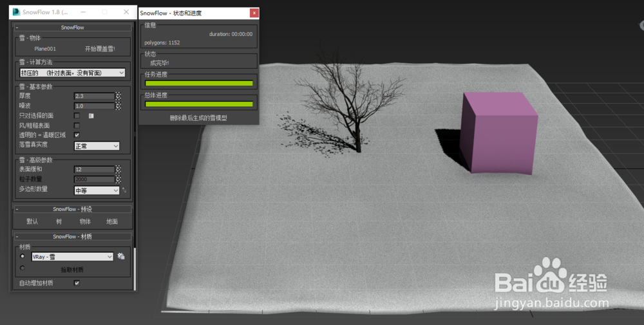
Task: Enable the 风/粗糙表面 checkbox
Action: tap(77, 125)
